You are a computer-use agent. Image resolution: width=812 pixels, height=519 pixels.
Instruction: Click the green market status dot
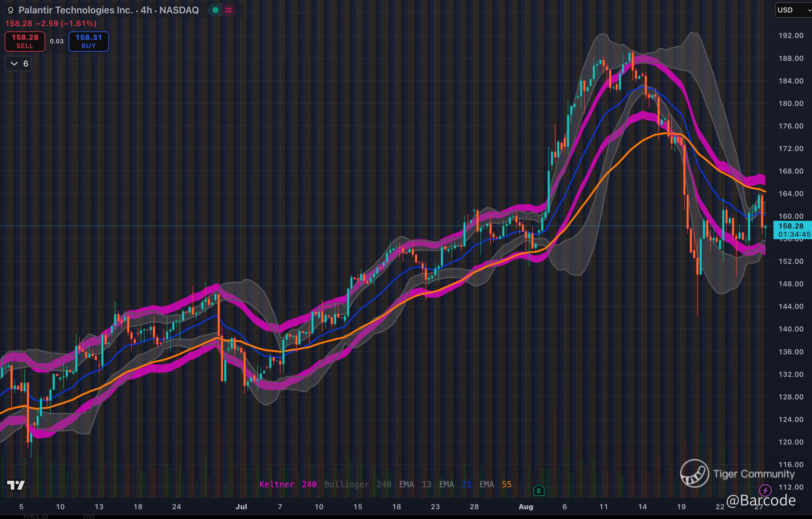click(215, 10)
